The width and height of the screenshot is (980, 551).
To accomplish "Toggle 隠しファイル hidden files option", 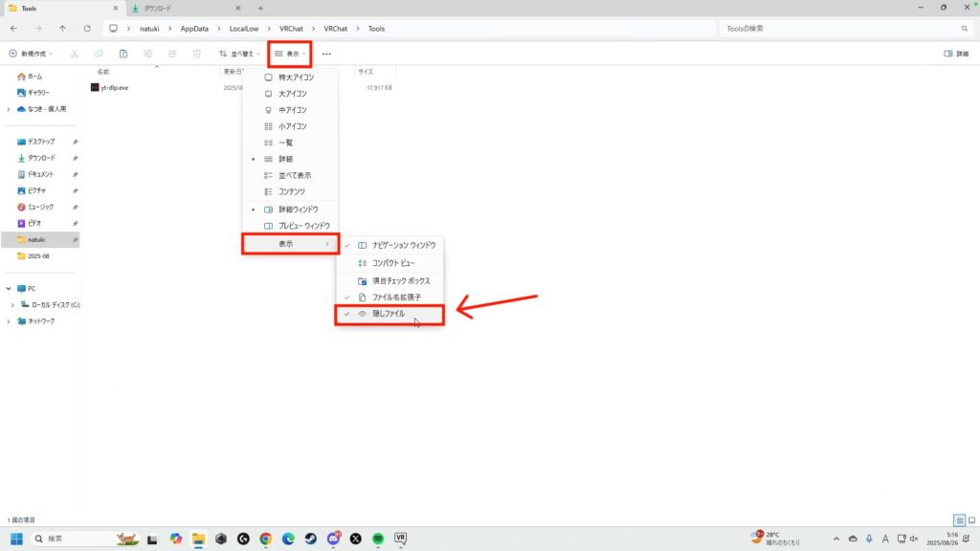I will 389,314.
